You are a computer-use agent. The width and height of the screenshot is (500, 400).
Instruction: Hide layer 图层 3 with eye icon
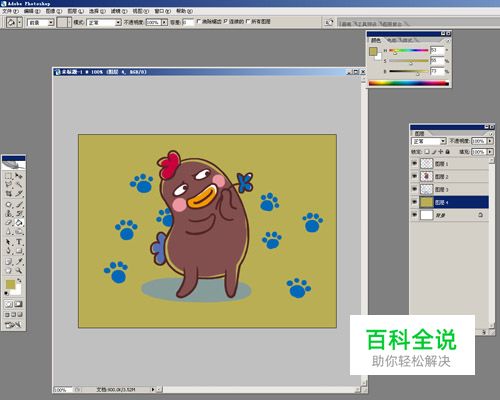click(415, 189)
